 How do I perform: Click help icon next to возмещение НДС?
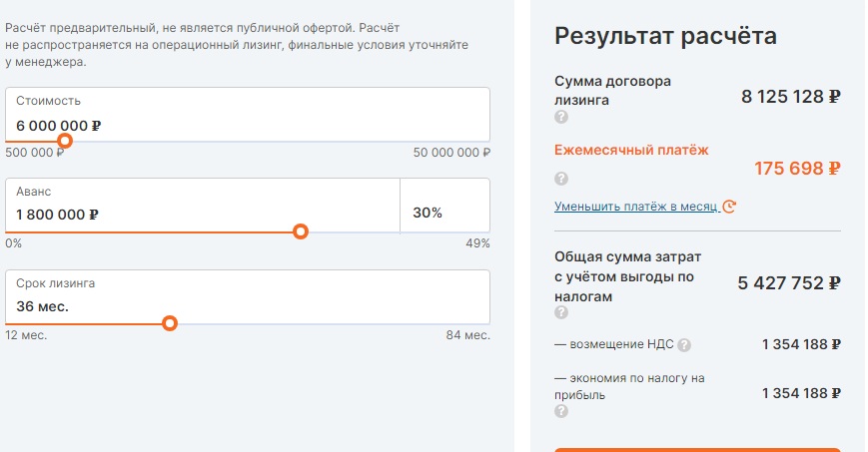[x=684, y=345]
